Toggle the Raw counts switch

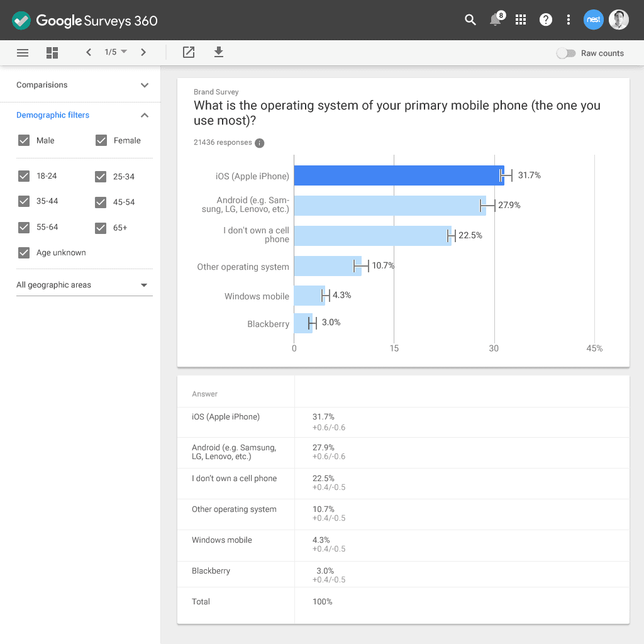point(566,53)
